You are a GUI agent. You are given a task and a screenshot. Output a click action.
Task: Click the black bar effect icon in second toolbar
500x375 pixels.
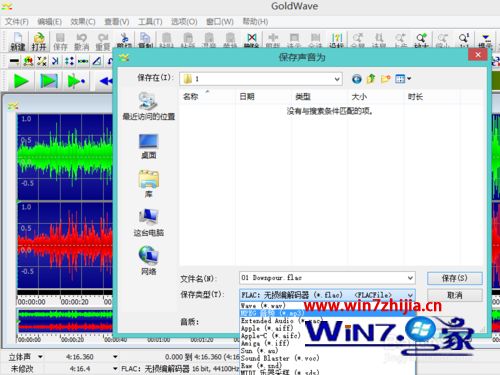(x=14, y=61)
